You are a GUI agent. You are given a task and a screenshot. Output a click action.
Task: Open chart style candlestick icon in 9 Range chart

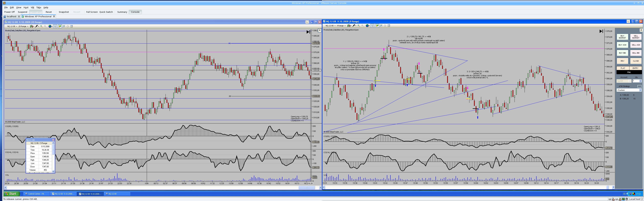tap(349, 26)
